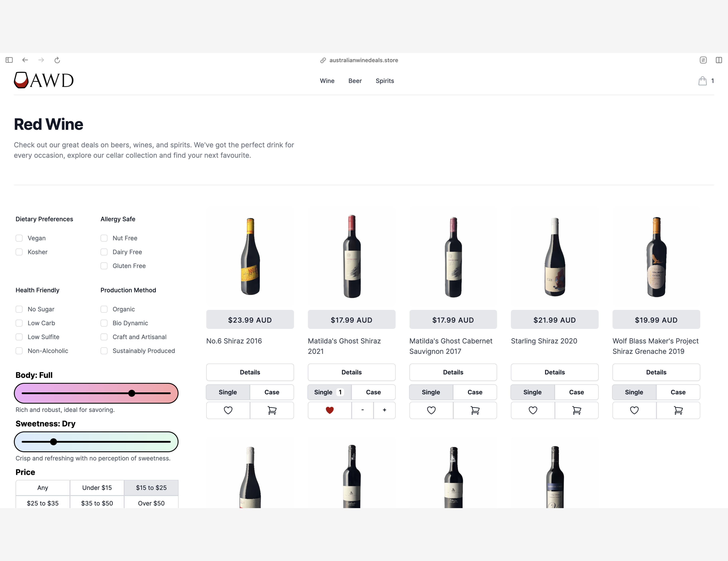Open the shopping bag cart
The height and width of the screenshot is (561, 728).
coord(702,81)
